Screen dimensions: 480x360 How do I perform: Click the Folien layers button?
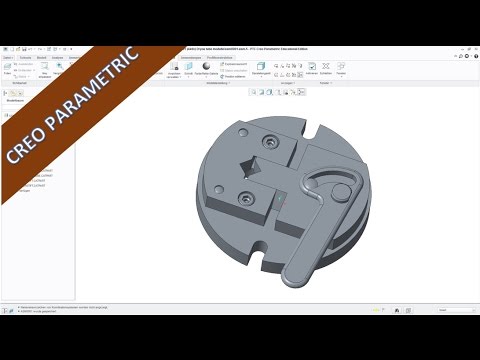point(7,69)
